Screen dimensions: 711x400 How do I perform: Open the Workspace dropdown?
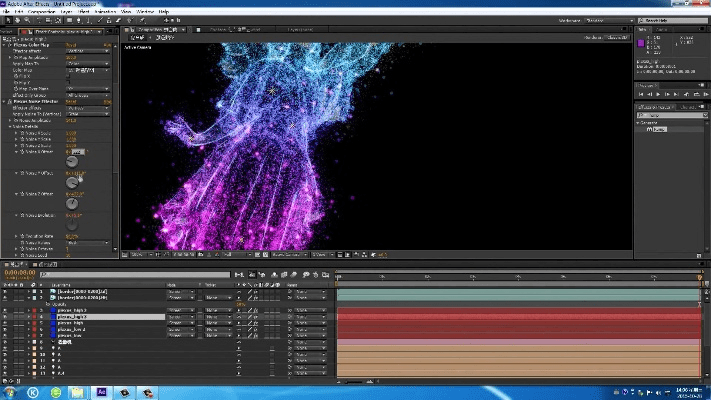(607, 19)
